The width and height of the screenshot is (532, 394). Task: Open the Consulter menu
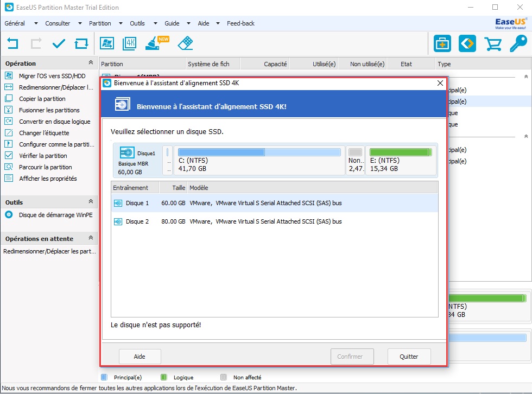58,23
